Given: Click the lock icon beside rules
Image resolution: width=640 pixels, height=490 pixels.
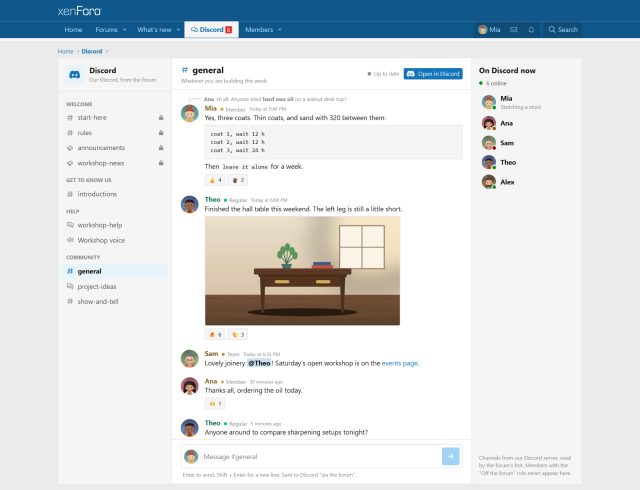Looking at the screenshot, I should click(161, 133).
